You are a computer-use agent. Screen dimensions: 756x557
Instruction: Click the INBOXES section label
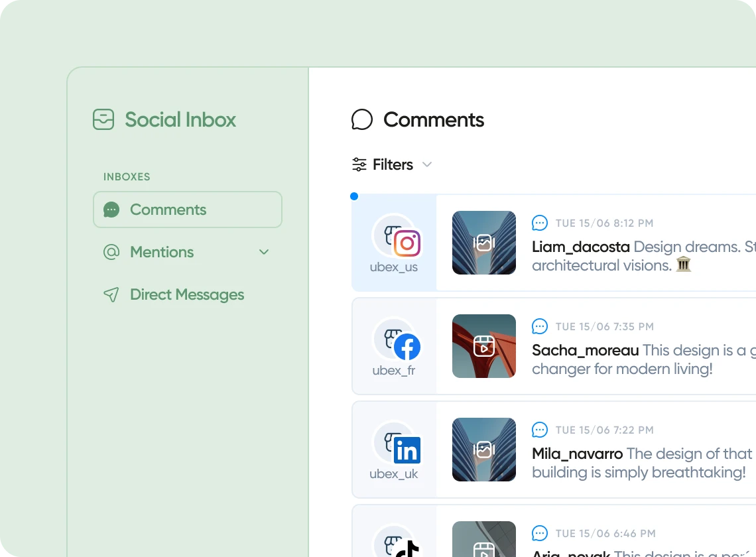point(127,176)
